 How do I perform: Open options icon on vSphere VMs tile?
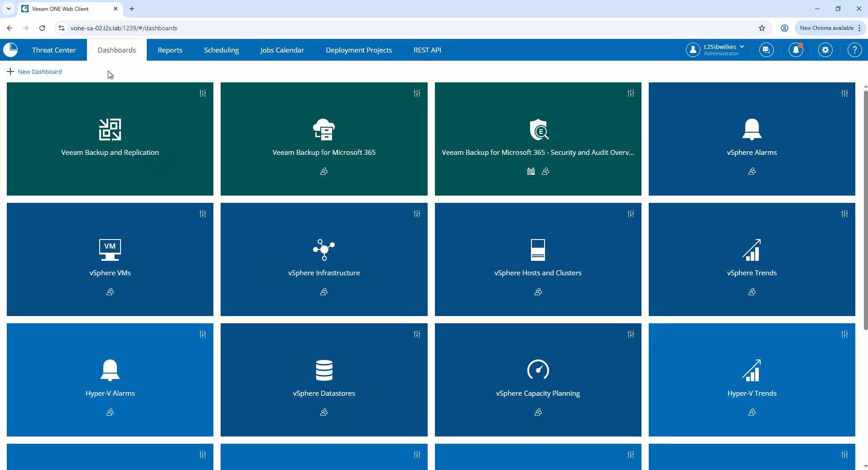(203, 214)
